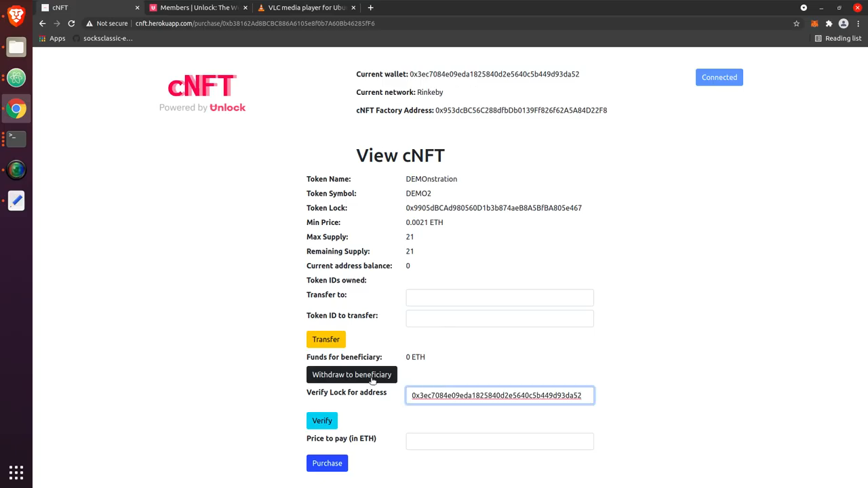Click Withdraw to beneficiary
This screenshot has height=488, width=868.
click(351, 374)
